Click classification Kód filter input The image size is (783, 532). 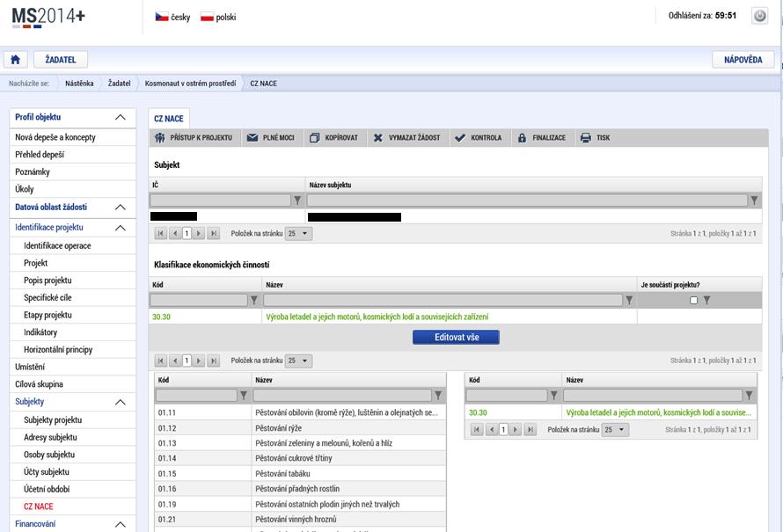tap(199, 300)
